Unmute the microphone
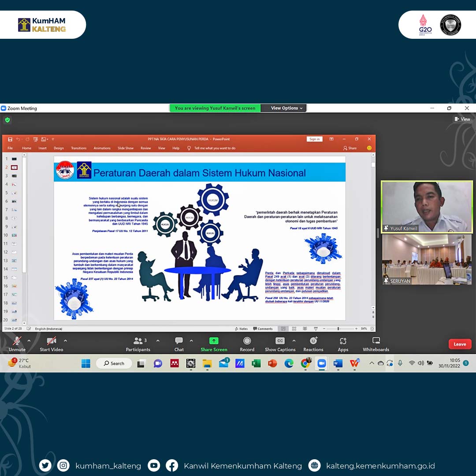This screenshot has height=476, width=476. tap(17, 342)
